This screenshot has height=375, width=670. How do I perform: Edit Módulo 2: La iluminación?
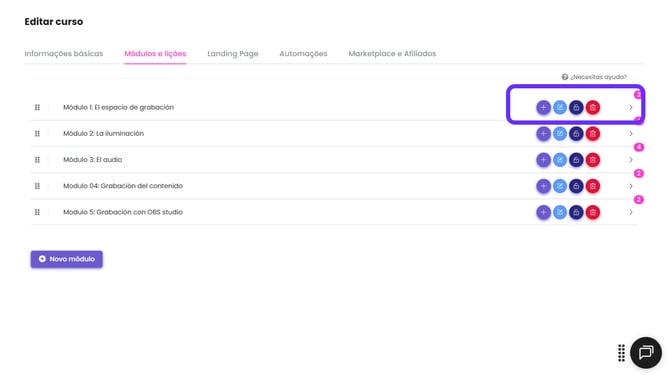(x=560, y=134)
